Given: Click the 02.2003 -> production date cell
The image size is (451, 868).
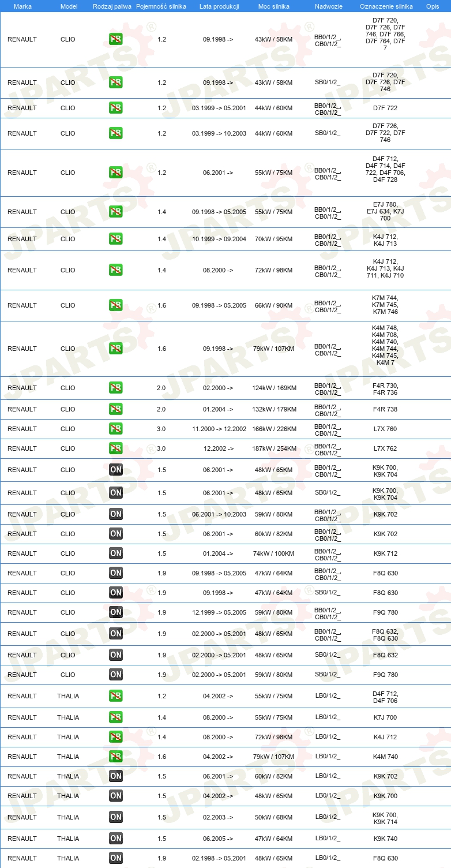Looking at the screenshot, I should pyautogui.click(x=219, y=817).
